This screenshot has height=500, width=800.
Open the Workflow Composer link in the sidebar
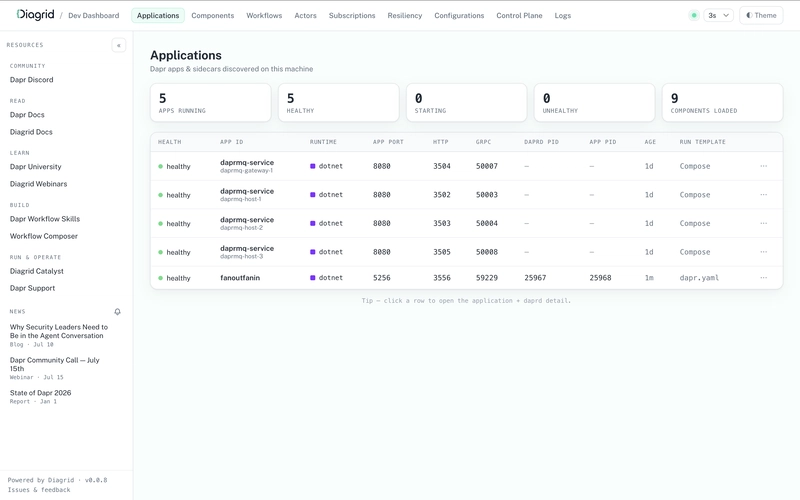(x=44, y=236)
